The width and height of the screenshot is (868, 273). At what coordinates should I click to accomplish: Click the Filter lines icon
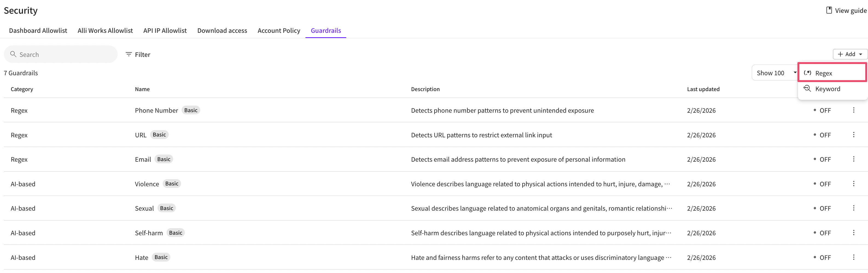coord(128,54)
